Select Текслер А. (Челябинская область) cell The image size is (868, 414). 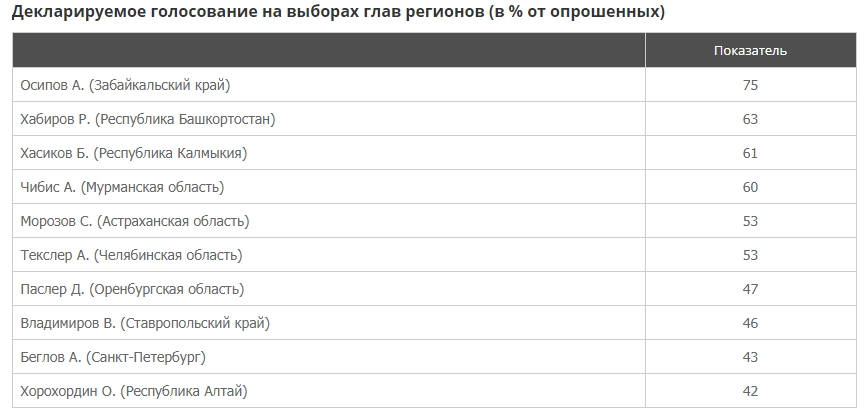point(131,255)
